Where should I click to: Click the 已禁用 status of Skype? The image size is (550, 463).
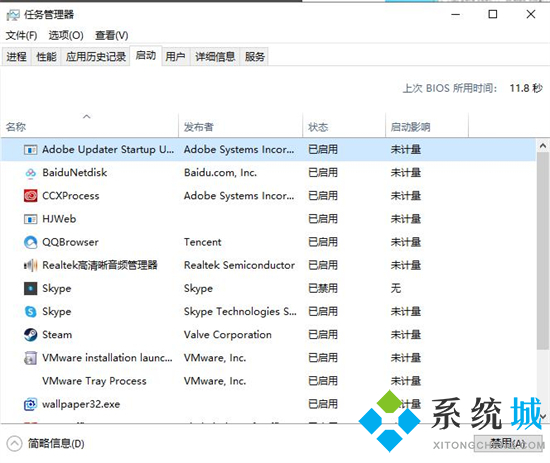tap(323, 289)
